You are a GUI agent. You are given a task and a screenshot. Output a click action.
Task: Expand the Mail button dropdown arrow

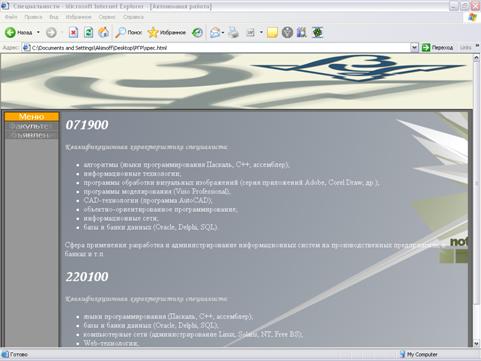tap(223, 32)
